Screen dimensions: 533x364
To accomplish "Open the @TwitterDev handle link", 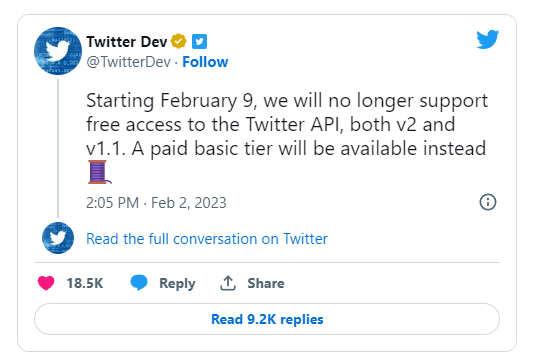I will (x=128, y=62).
